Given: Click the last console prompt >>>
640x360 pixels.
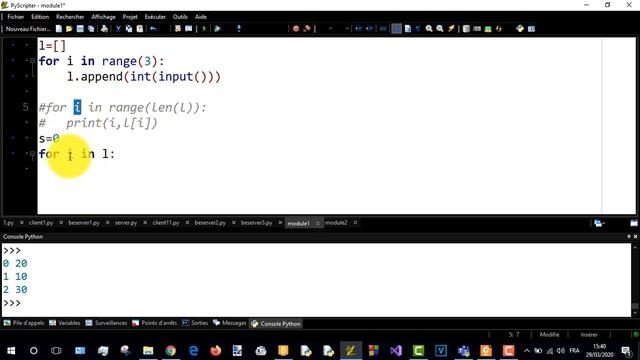Looking at the screenshot, I should [x=12, y=303].
